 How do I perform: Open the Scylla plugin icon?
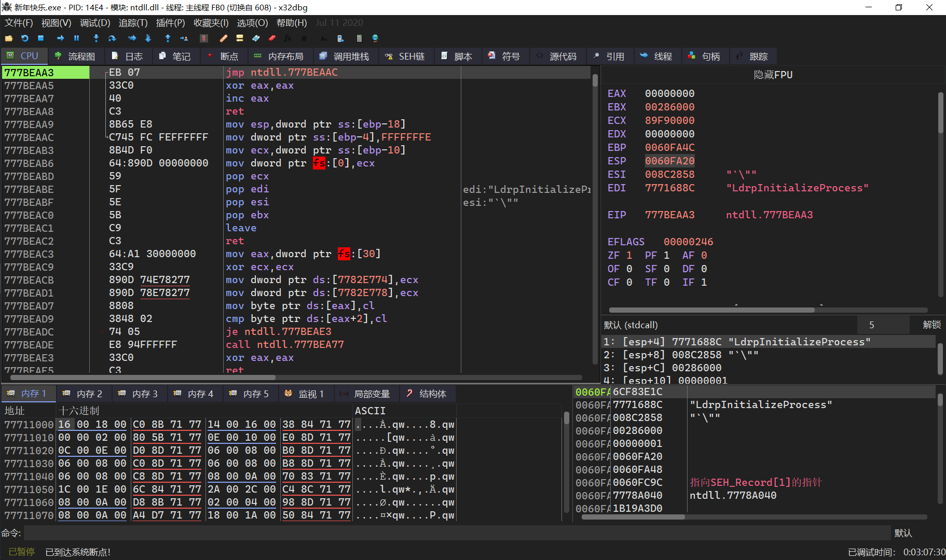tap(204, 38)
